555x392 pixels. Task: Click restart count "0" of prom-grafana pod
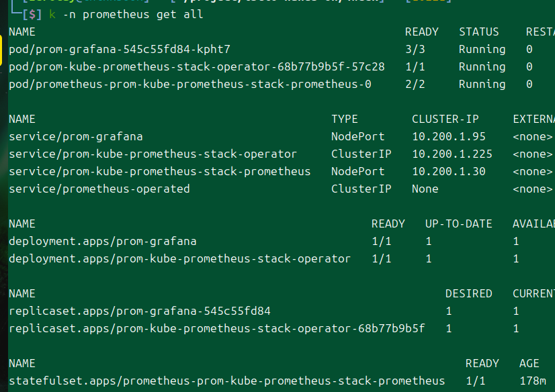pos(529,49)
